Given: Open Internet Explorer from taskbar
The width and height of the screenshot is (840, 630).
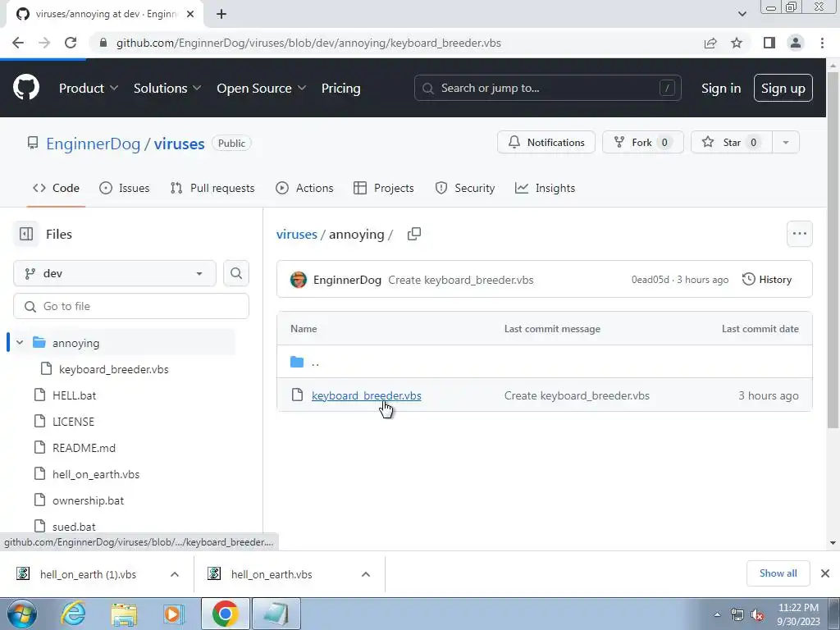Looking at the screenshot, I should click(73, 614).
